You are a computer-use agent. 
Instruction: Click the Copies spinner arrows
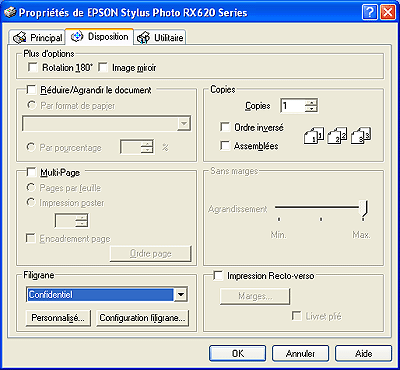(311, 106)
